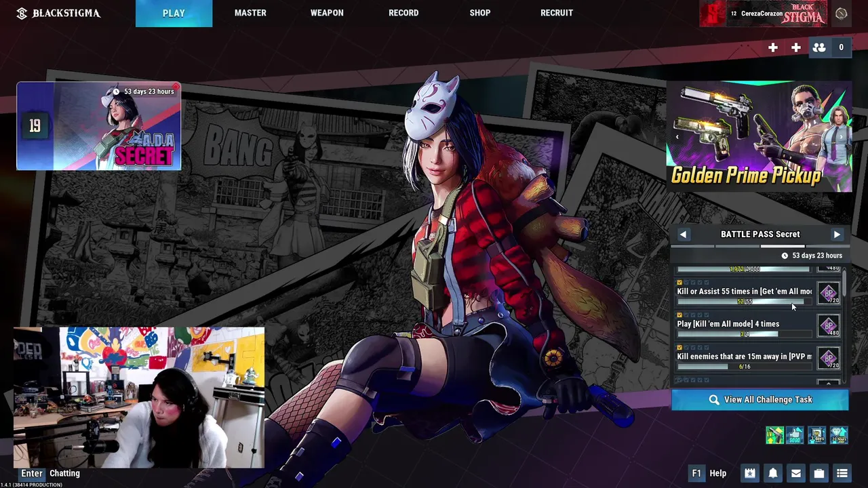The width and height of the screenshot is (868, 488).
Task: Open the party members icon
Action: [819, 47]
